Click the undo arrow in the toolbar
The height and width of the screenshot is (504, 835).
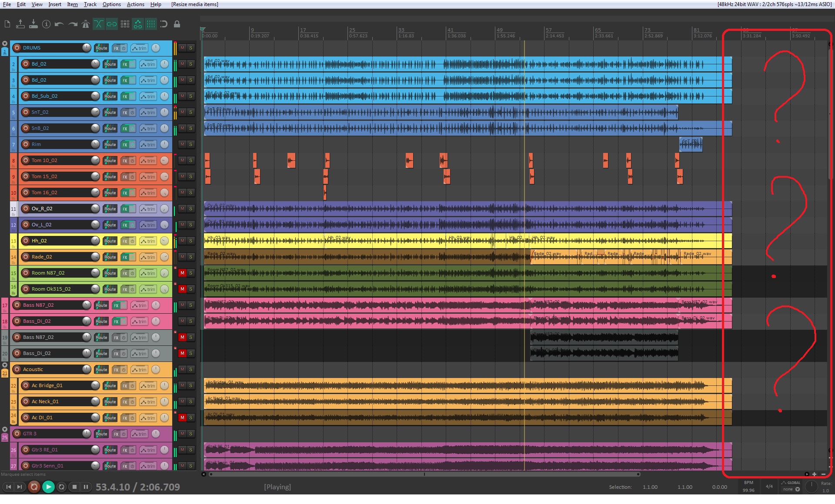[x=59, y=24]
